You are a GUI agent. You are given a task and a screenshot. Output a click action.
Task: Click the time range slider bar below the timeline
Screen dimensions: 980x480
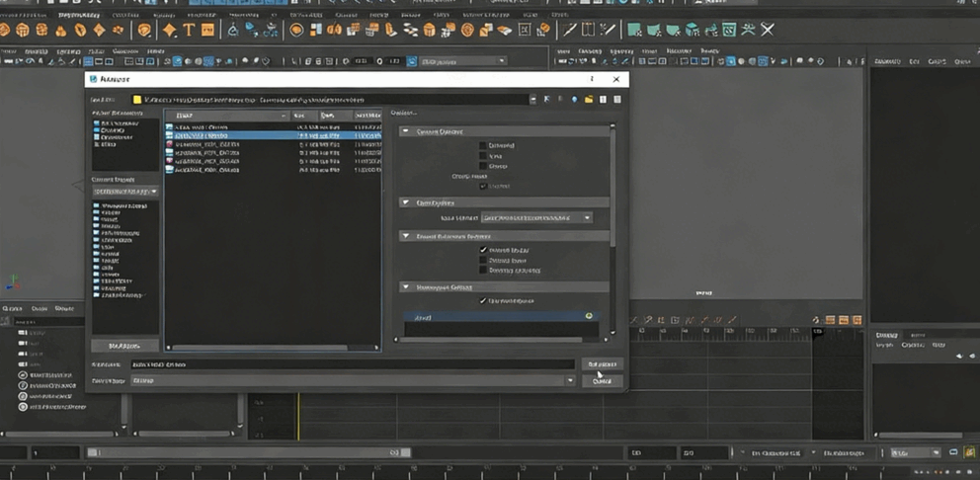pos(247,452)
